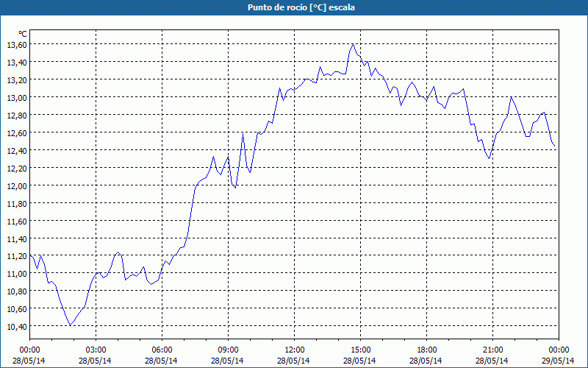Click the "15:00" time label
The height and width of the screenshot is (368, 588).
360,350
